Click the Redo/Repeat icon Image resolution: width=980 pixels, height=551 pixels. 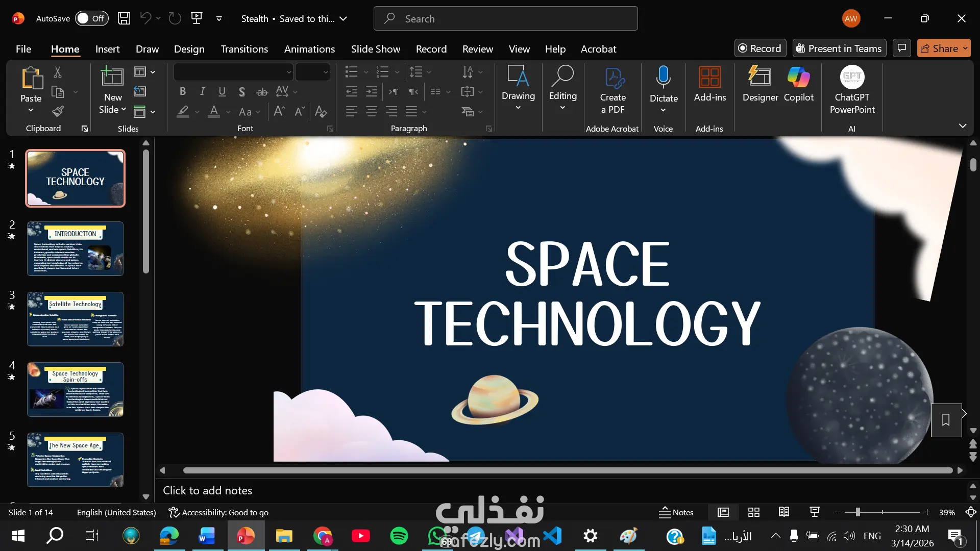pyautogui.click(x=175, y=18)
